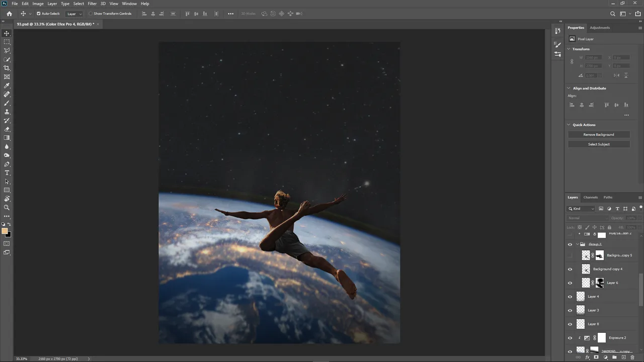Hide Layer 3 visibility
Image resolution: width=644 pixels, height=362 pixels.
(570, 310)
